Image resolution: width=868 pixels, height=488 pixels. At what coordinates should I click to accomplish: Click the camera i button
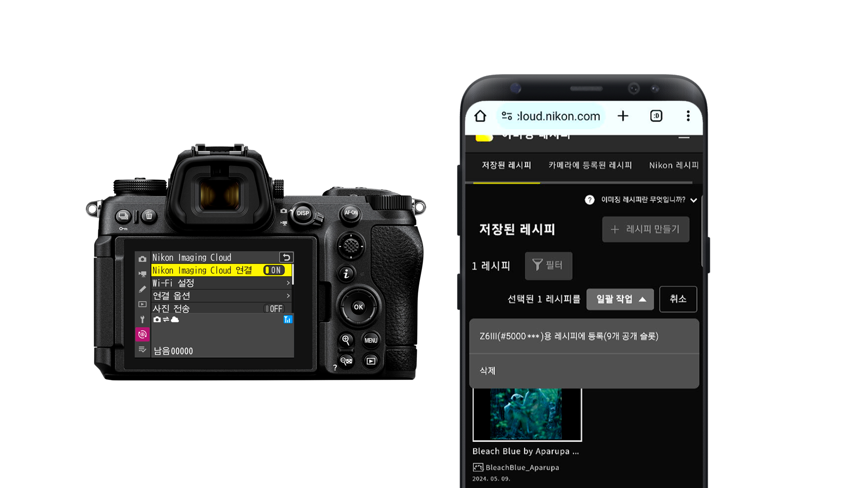(346, 273)
